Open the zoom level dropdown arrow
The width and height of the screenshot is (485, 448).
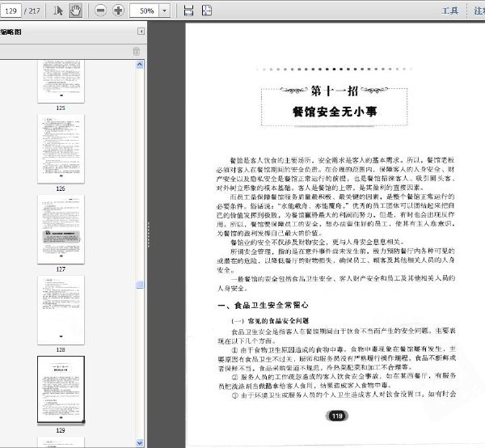[165, 11]
